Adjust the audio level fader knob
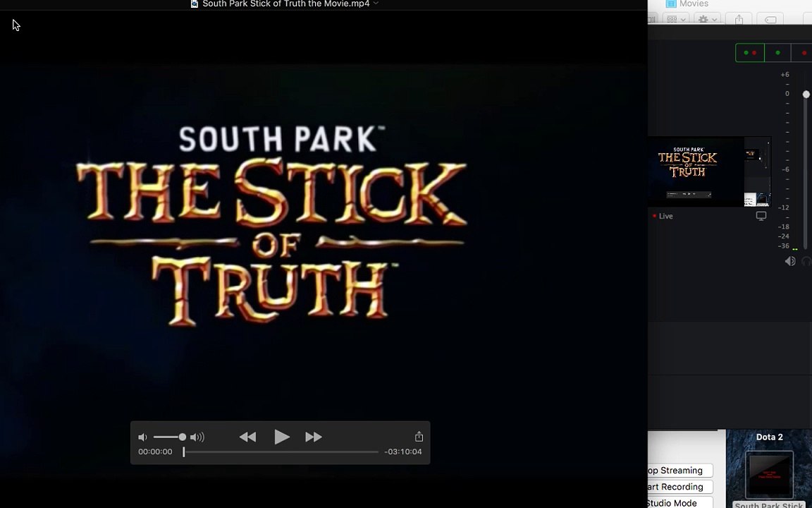 806,94
